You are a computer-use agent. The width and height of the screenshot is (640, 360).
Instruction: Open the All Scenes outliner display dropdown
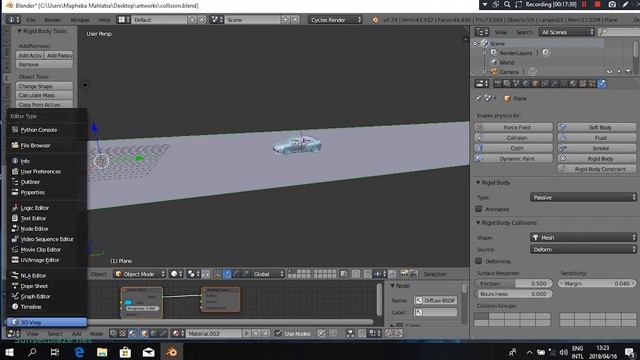coord(567,32)
